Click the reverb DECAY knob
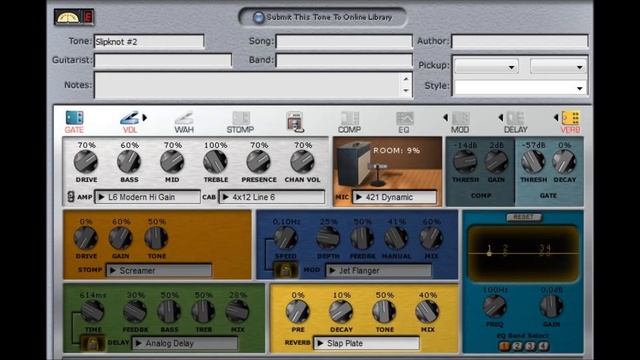The height and width of the screenshot is (360, 640). [x=341, y=311]
